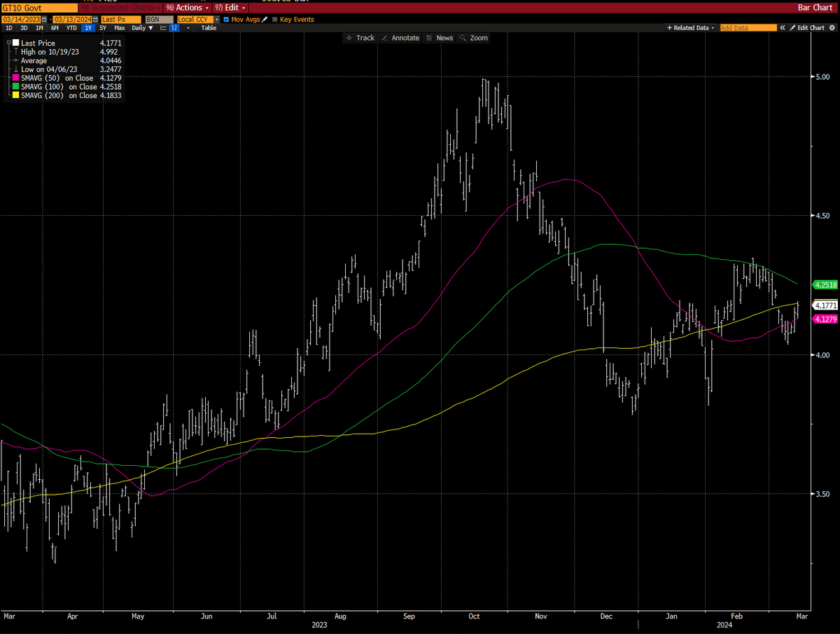Click the Edit Chart button

[807, 28]
